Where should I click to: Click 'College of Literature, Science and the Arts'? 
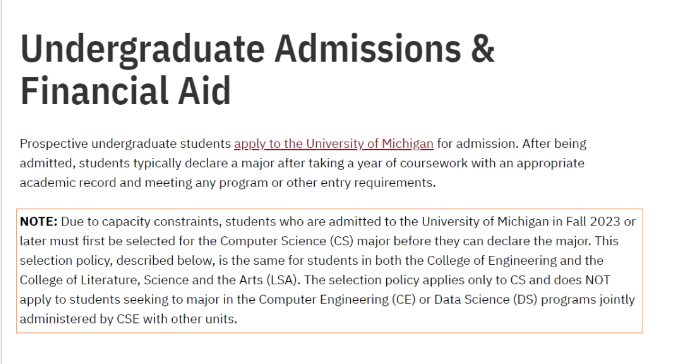click(141, 280)
